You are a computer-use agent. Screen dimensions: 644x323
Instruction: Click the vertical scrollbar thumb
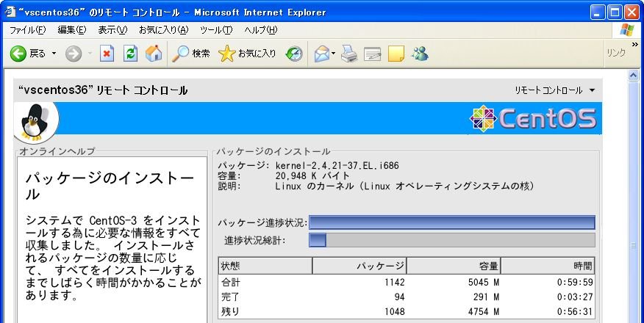click(x=634, y=245)
